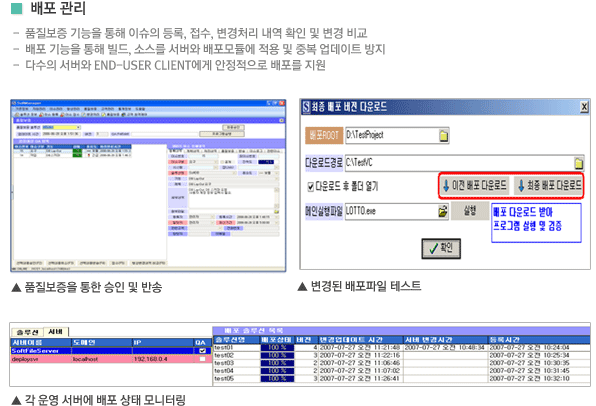This screenshot has height=406, width=596.
Task: Click the 최종 배포 다운로드 button
Action: [x=549, y=186]
